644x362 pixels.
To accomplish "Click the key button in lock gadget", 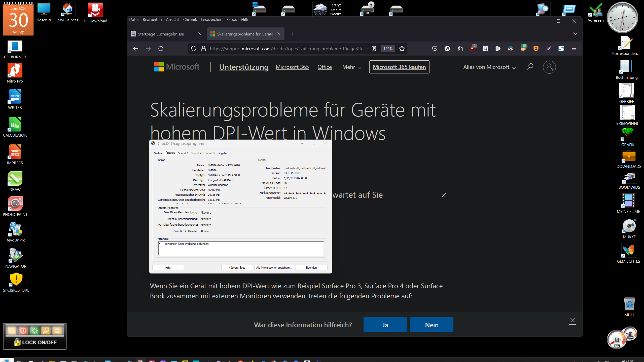I will [46, 330].
